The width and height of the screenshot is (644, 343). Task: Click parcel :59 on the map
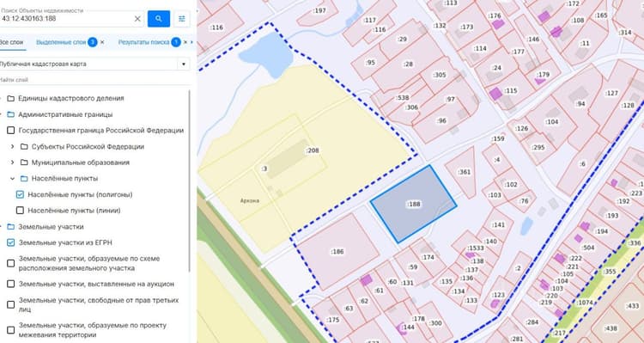pos(413,266)
